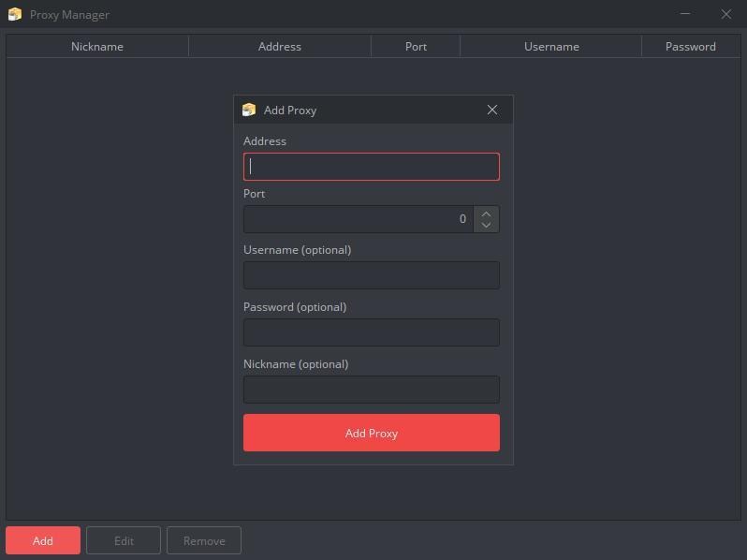Close the Add Proxy dialog

click(492, 110)
